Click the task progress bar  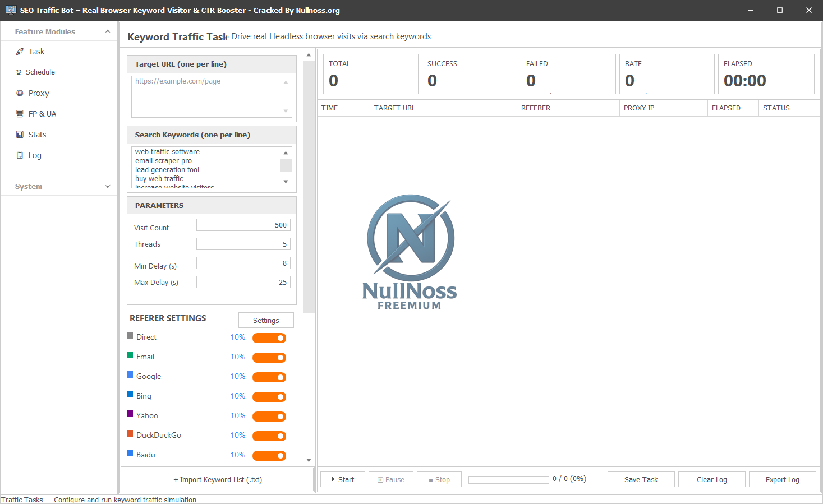tap(508, 480)
